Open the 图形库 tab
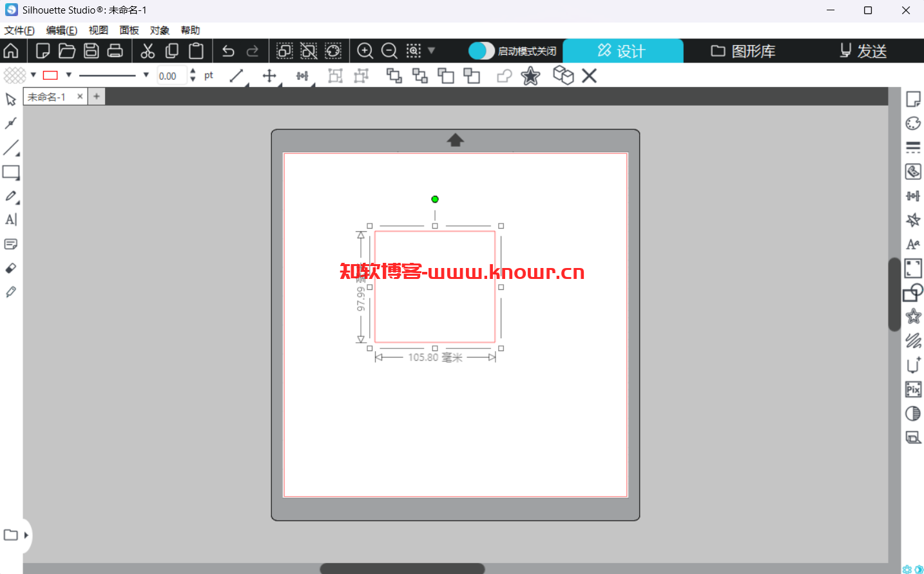The image size is (924, 574). coord(743,51)
